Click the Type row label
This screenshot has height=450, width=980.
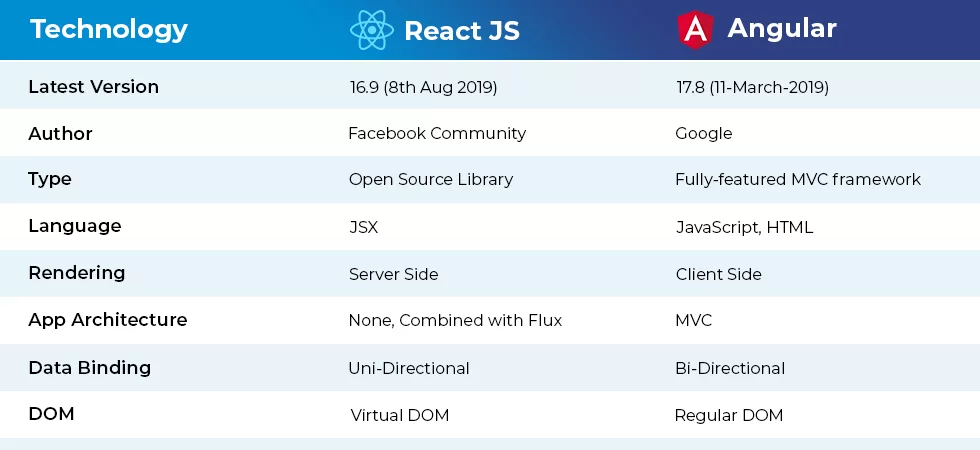(50, 179)
